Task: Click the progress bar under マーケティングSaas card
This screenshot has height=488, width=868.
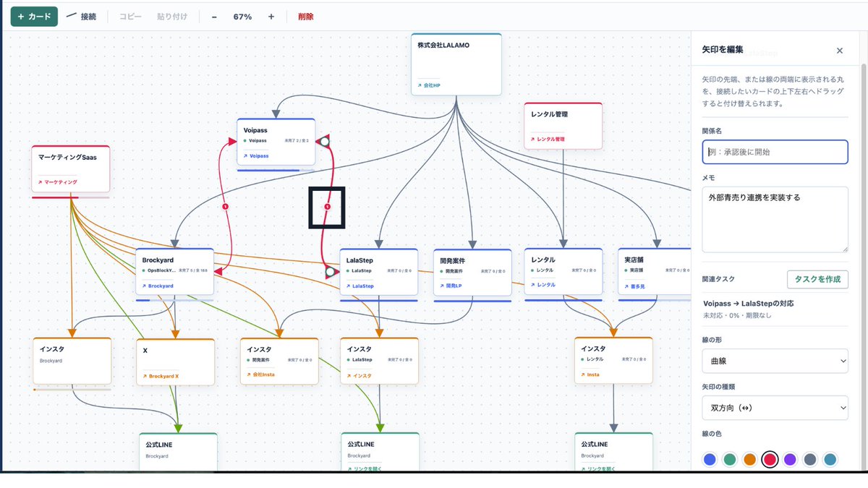Action: (71, 197)
